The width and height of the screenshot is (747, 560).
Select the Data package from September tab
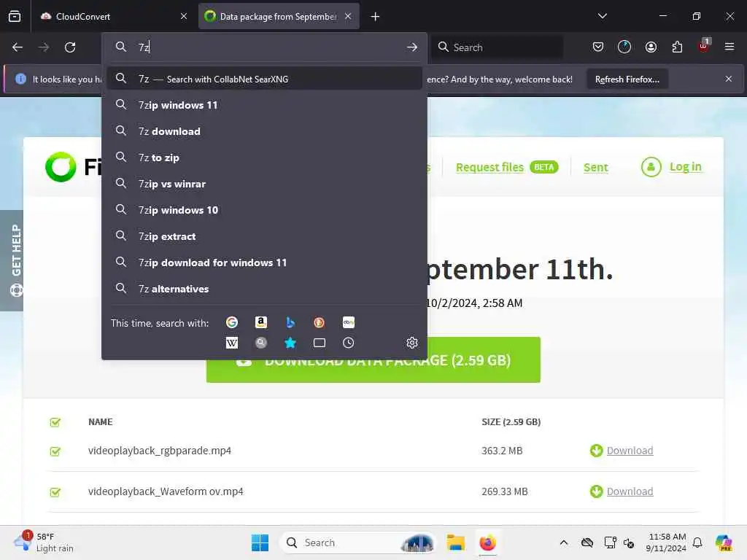[279, 16]
